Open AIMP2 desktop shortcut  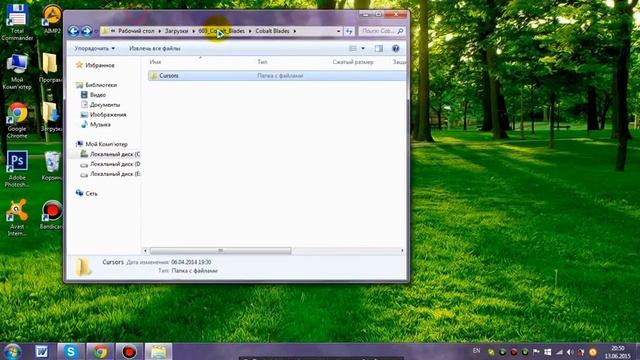[52, 19]
